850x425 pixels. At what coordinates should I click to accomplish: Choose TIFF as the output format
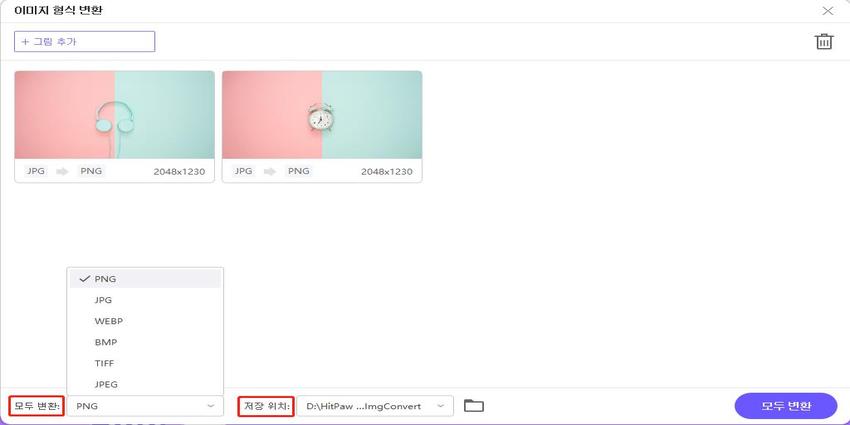105,363
